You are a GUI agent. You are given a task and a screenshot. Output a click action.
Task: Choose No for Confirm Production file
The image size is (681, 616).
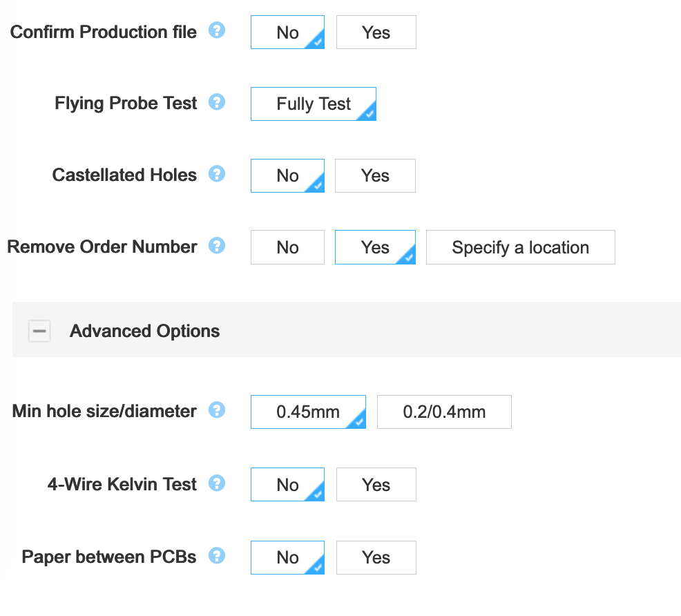tap(287, 32)
